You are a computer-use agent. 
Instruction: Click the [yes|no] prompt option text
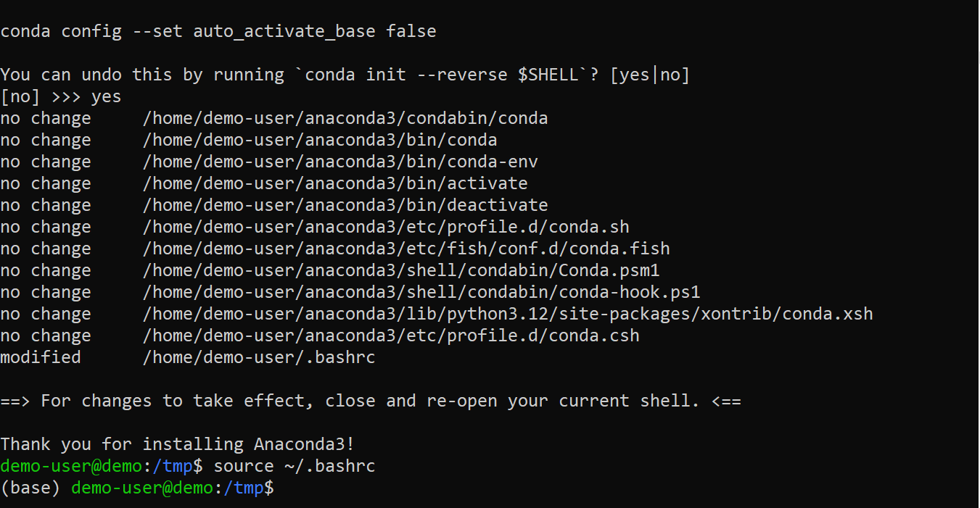pyautogui.click(x=650, y=75)
